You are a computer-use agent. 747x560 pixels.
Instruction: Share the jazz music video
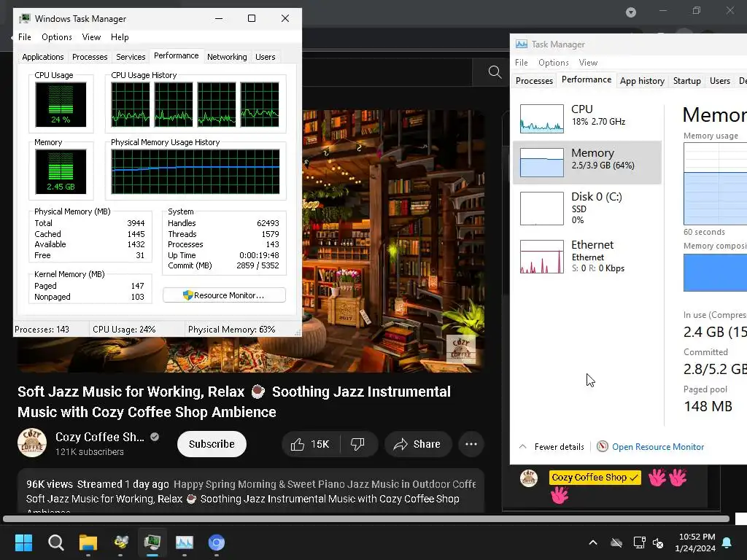coord(418,444)
